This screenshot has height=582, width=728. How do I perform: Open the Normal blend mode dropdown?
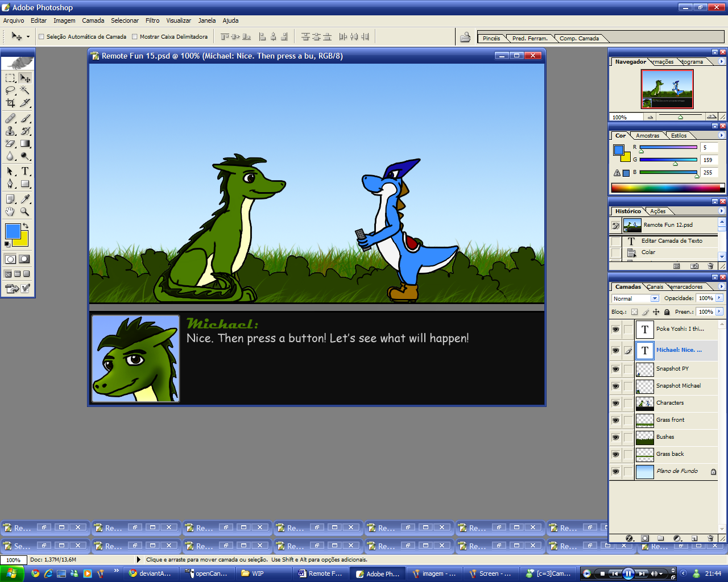pyautogui.click(x=655, y=298)
